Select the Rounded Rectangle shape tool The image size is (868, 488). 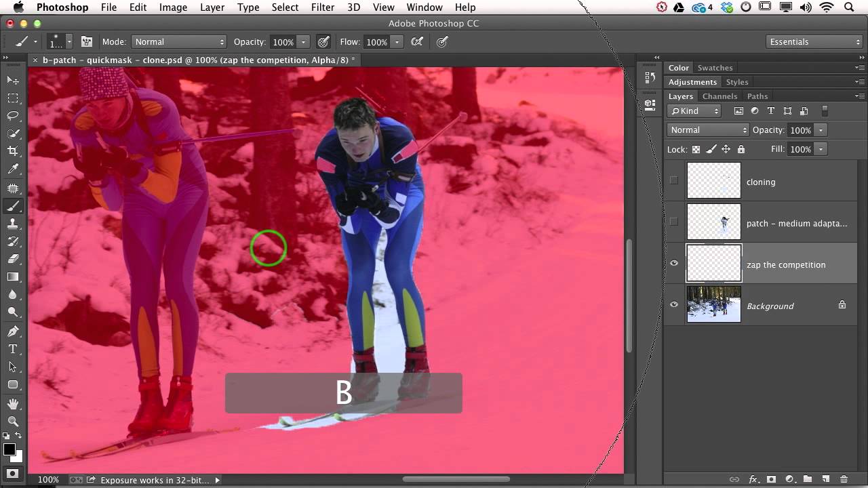pyautogui.click(x=13, y=384)
